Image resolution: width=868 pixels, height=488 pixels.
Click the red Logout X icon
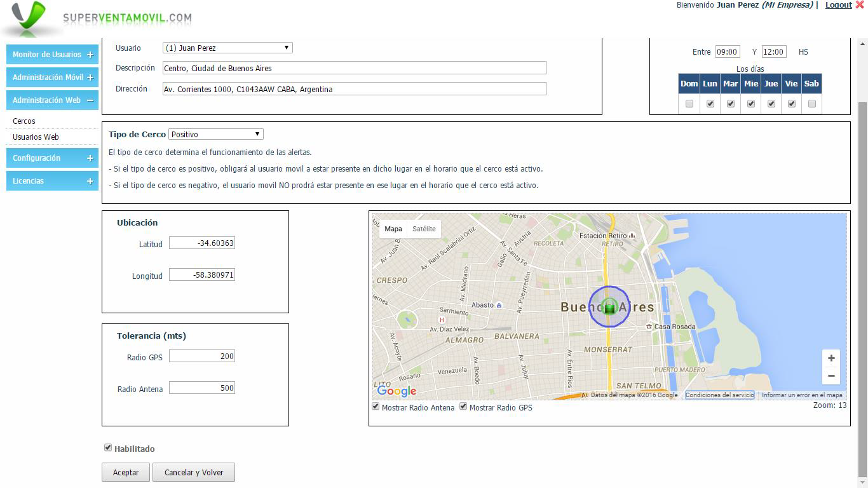860,5
